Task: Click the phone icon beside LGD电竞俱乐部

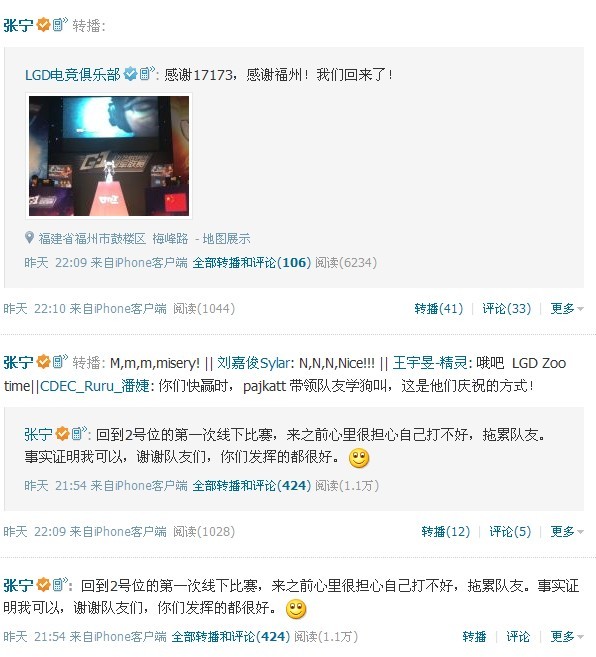Action: point(147,73)
